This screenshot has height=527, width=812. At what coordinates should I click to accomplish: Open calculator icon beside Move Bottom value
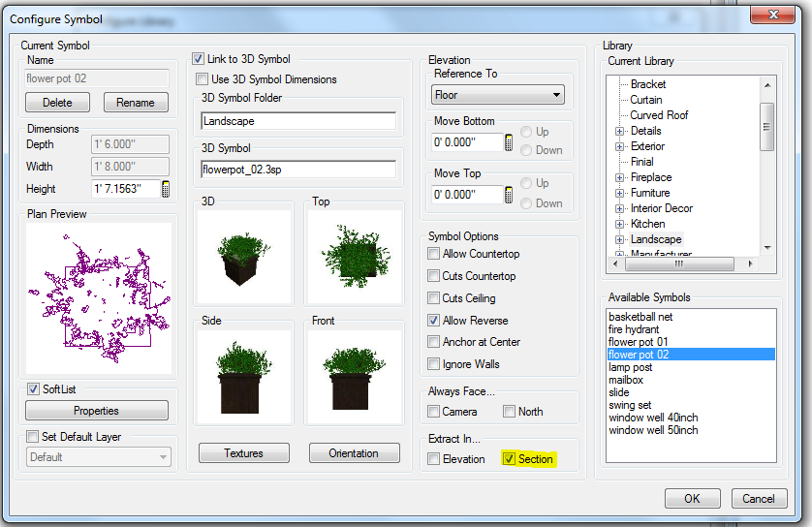pyautogui.click(x=509, y=142)
